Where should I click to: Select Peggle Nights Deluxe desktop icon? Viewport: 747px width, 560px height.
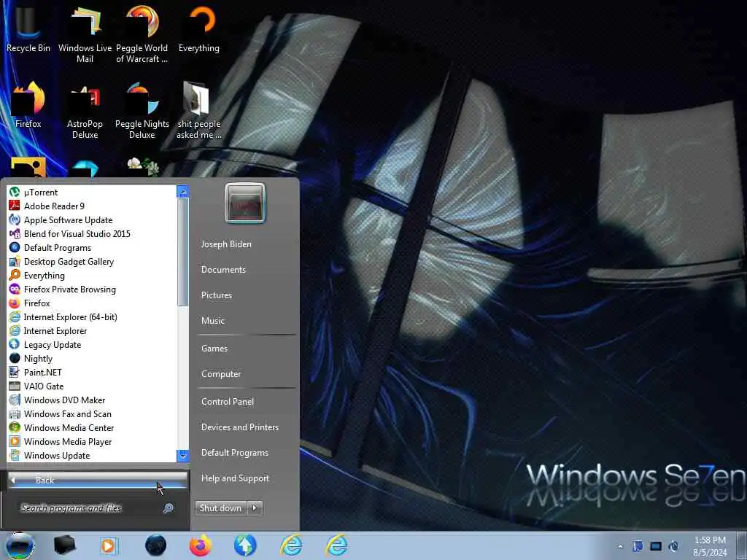click(x=142, y=111)
